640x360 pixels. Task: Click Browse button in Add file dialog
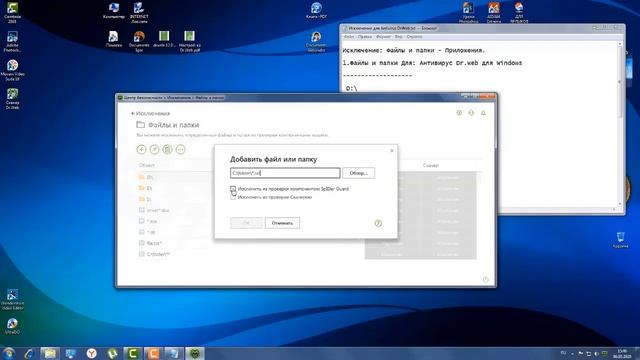point(358,173)
